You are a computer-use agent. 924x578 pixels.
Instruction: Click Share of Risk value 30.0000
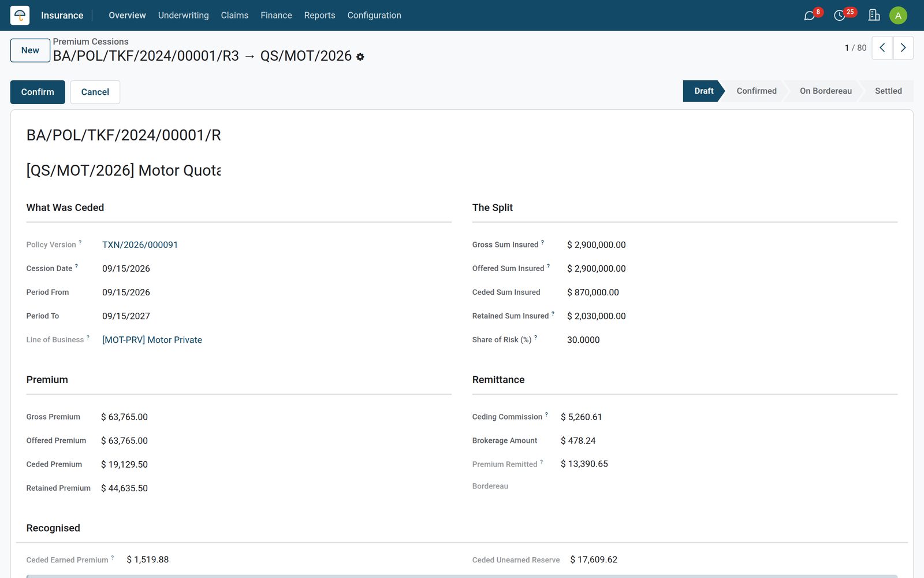pos(583,340)
